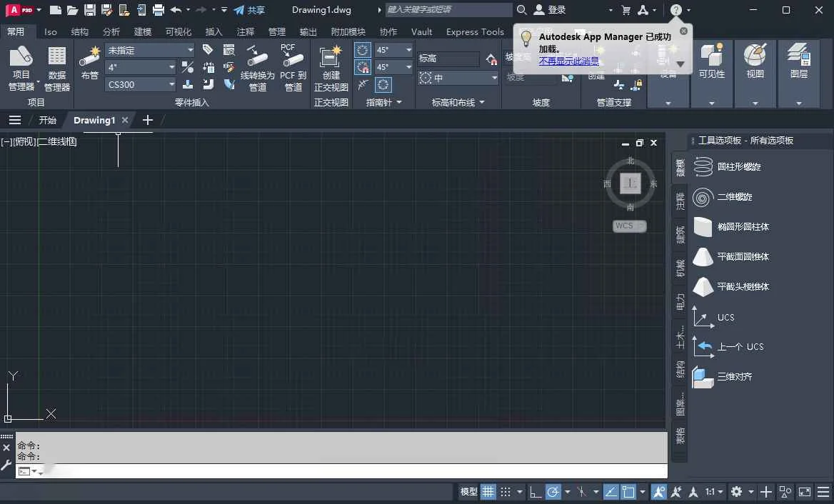834x504 pixels.
Task: Click 创建正交视图 create ortho view
Action: point(331,68)
